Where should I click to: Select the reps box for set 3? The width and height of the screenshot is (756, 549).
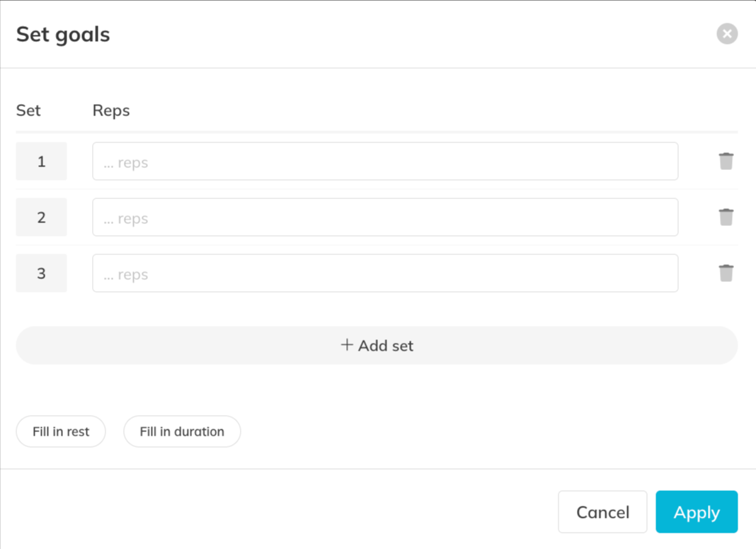coord(385,273)
